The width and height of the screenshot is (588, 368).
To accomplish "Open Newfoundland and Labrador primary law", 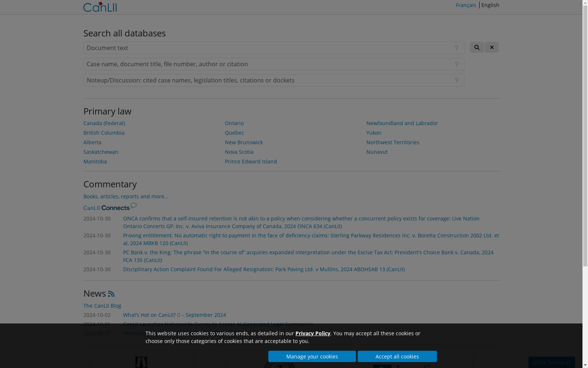I will click(x=402, y=123).
